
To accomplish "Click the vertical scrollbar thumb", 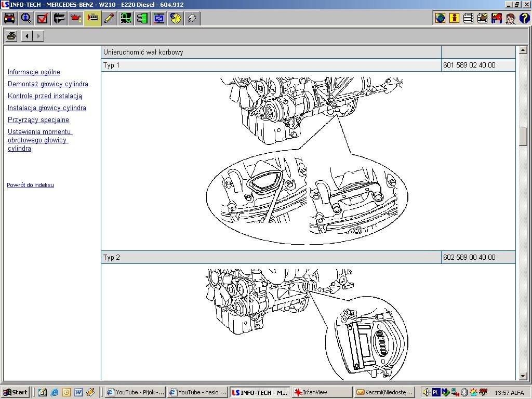I will pyautogui.click(x=523, y=137).
